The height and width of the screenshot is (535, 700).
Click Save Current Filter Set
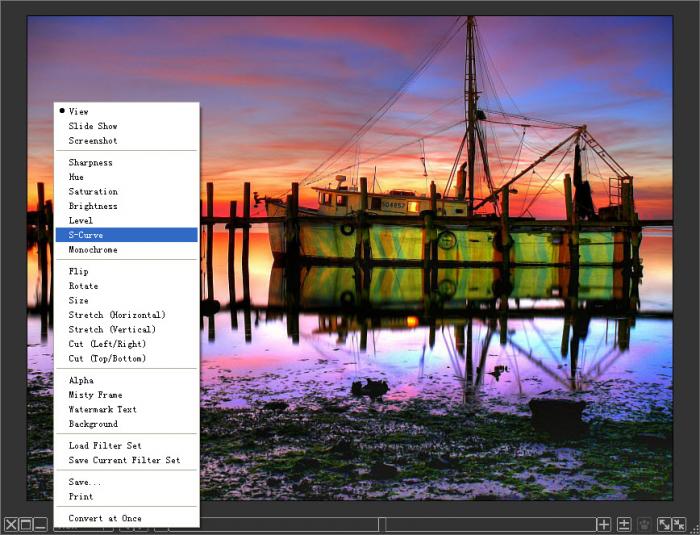click(126, 460)
